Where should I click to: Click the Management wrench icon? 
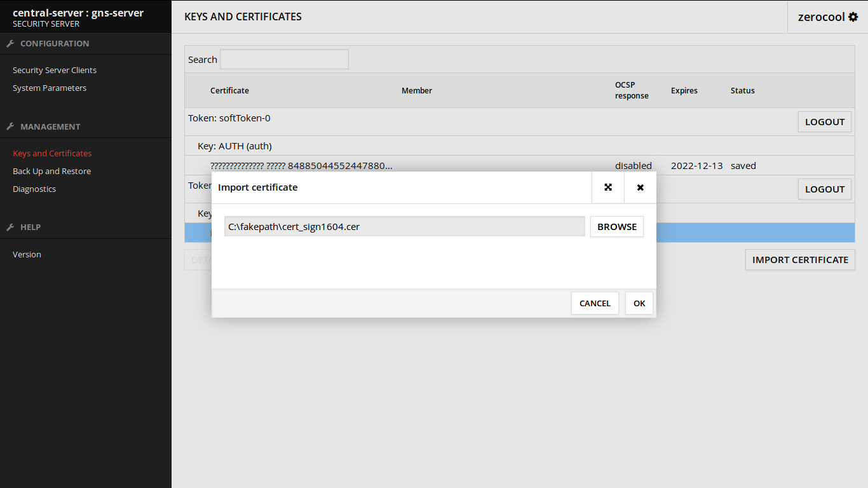tap(10, 126)
